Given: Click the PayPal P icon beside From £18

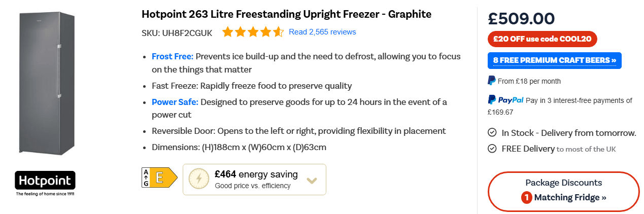Looking at the screenshot, I should (492, 81).
